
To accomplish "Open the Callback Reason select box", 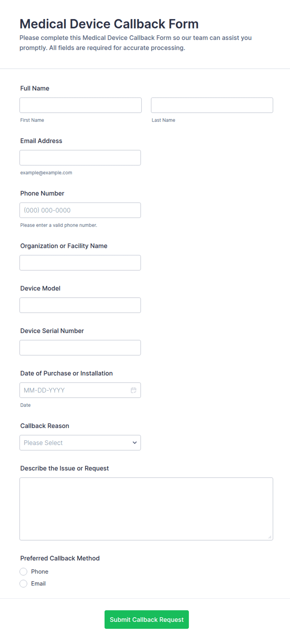I will point(80,443).
